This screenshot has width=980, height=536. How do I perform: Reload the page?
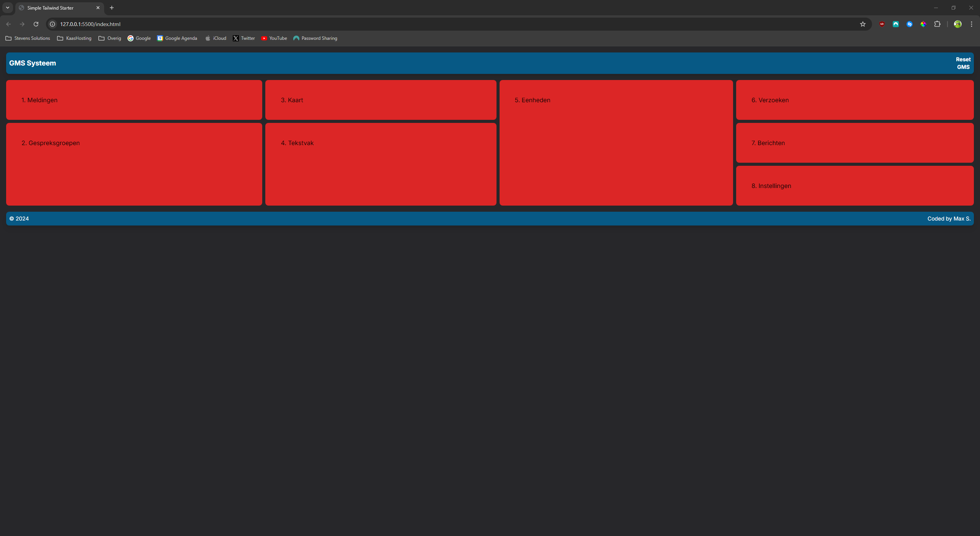coord(36,24)
